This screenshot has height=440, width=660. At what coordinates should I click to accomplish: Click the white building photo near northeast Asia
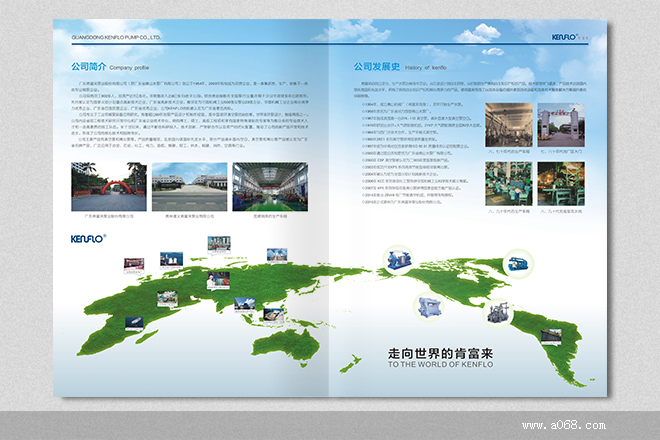[x=277, y=256]
